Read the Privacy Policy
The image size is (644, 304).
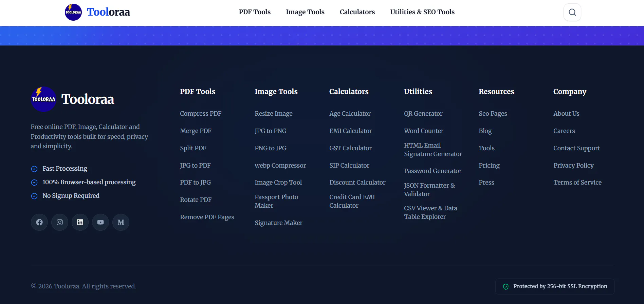573,166
